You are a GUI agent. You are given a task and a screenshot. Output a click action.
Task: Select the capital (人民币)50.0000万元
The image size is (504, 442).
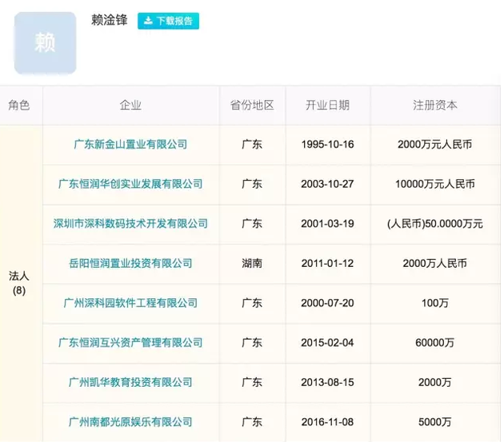(435, 224)
